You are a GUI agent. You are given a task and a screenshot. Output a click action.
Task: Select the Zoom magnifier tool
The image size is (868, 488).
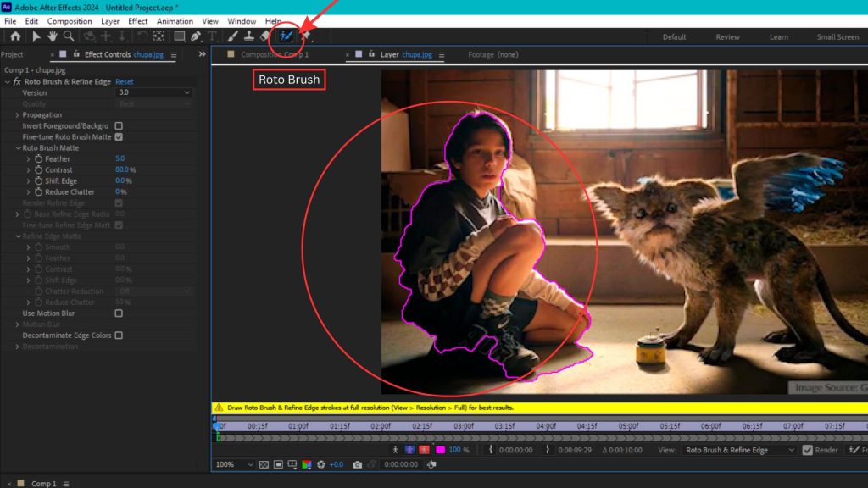69,36
